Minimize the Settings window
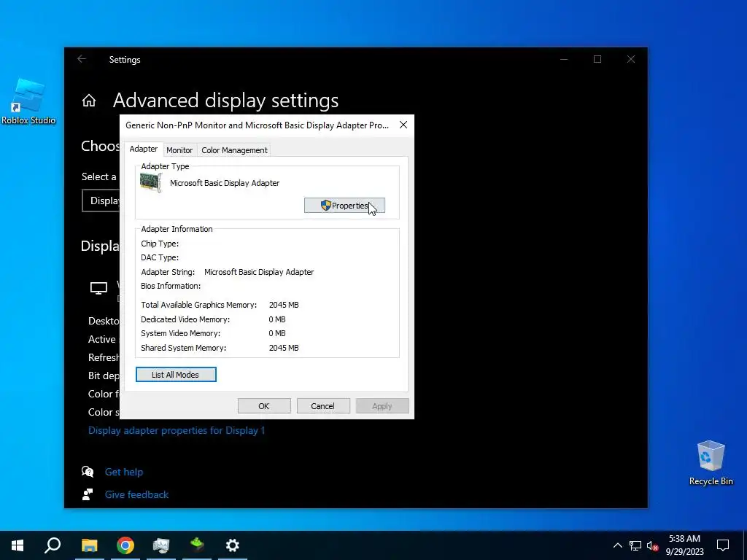Viewport: 747px width, 560px height. (564, 59)
